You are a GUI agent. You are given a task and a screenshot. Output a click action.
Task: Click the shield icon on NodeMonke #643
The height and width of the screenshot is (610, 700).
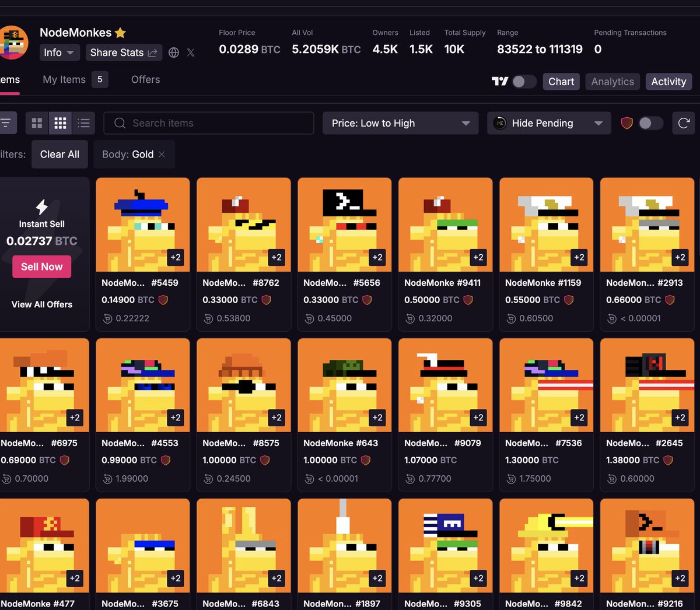coord(366,460)
